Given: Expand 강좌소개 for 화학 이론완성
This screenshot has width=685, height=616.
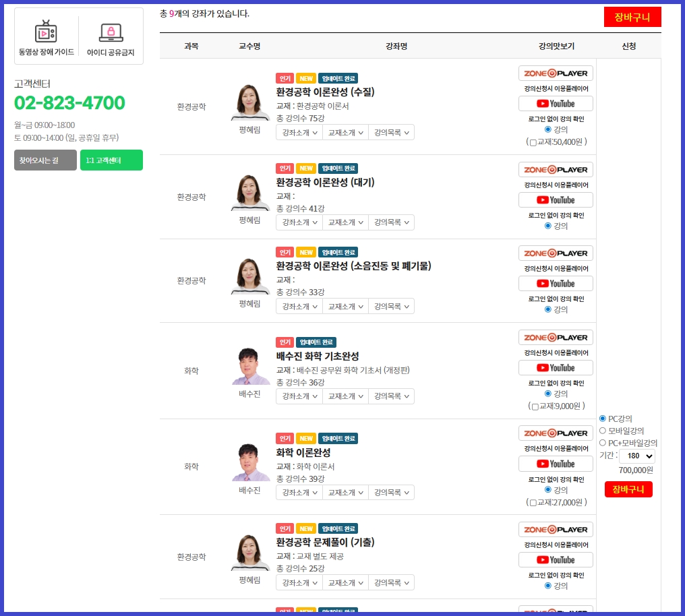Looking at the screenshot, I should [299, 493].
